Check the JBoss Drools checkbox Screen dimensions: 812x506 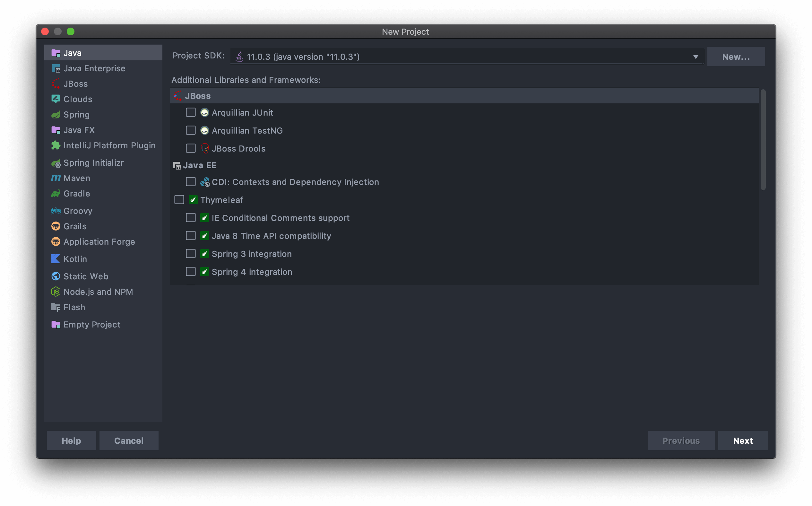coord(191,148)
